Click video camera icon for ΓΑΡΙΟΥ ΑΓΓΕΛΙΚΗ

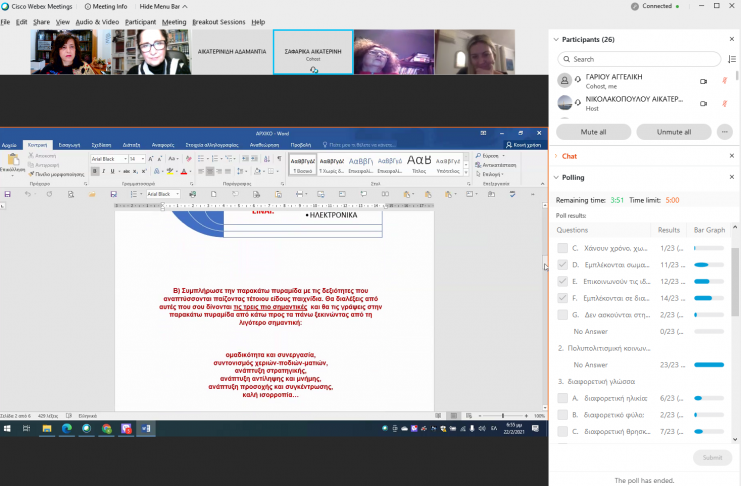click(703, 80)
